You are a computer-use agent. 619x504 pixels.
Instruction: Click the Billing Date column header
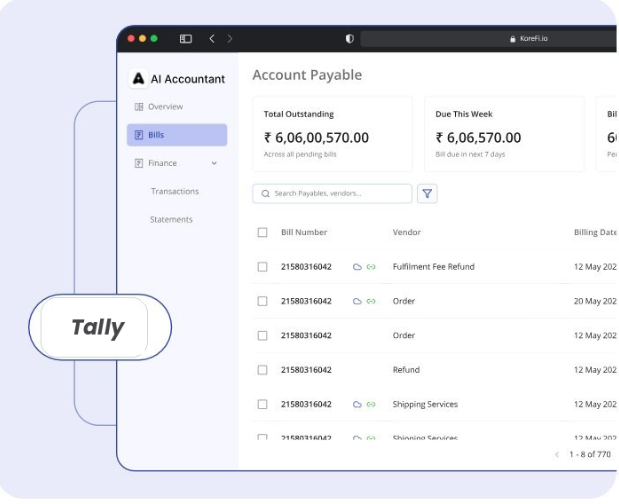[595, 232]
